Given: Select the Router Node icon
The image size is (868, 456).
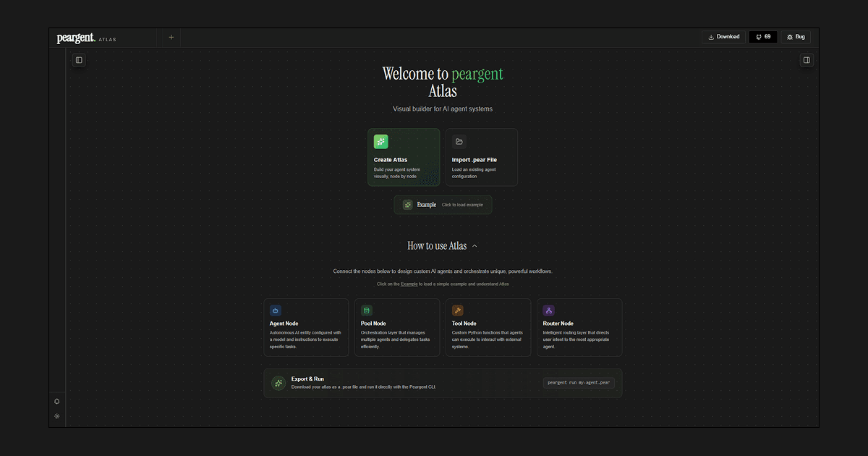Looking at the screenshot, I should [548, 310].
